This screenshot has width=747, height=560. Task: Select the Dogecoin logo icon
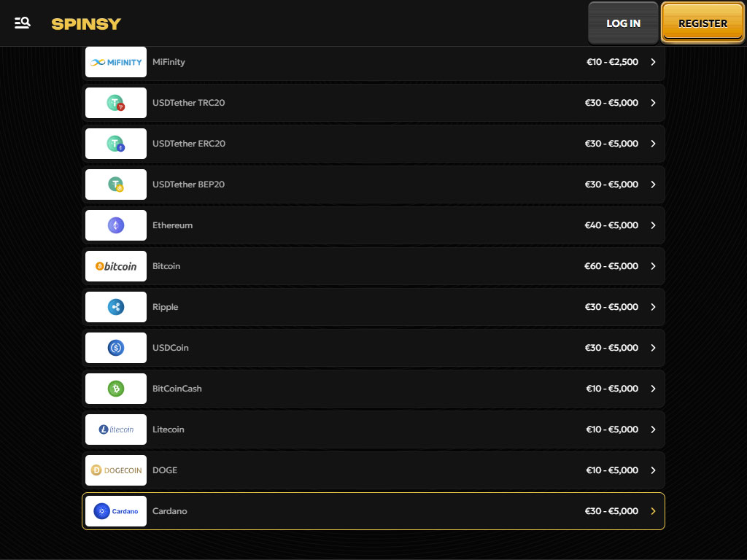pyautogui.click(x=116, y=470)
